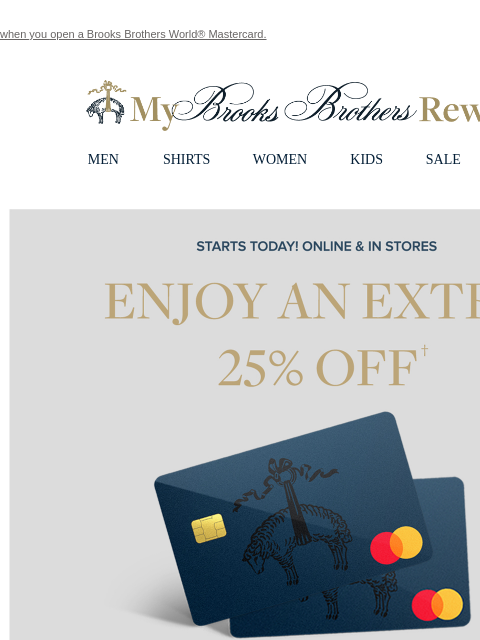Open the Brooks Brothers World Mastercard link
The image size is (480, 640).
tap(133, 34)
